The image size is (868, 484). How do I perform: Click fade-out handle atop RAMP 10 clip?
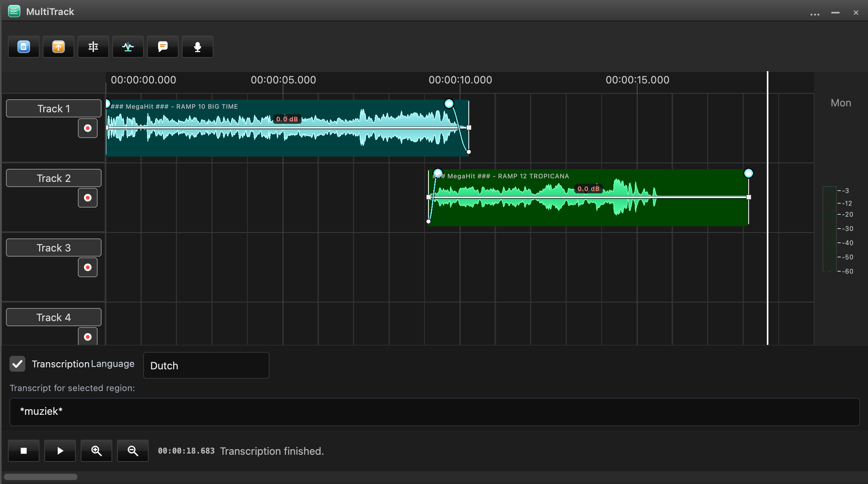(x=449, y=104)
